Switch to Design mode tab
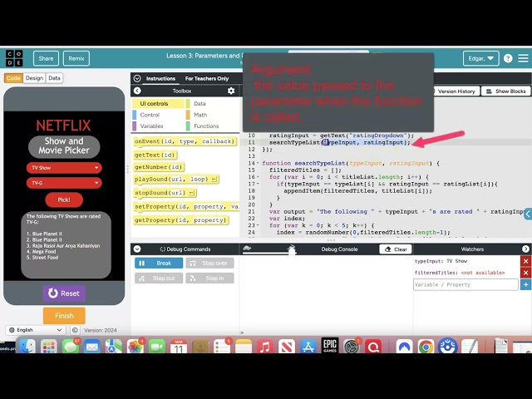Image resolution: width=532 pixels, height=399 pixels. 34,78
